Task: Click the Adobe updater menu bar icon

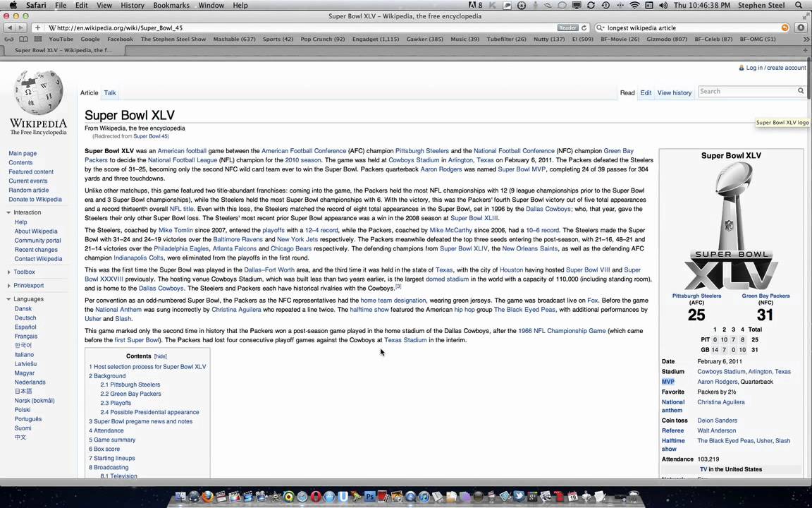Action: click(x=475, y=5)
